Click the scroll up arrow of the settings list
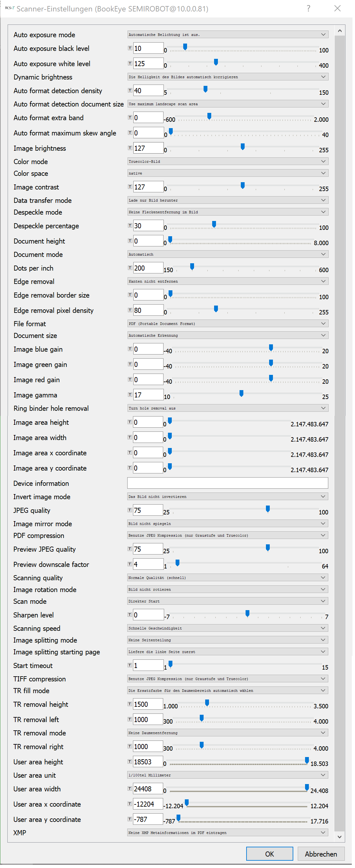 click(340, 31)
